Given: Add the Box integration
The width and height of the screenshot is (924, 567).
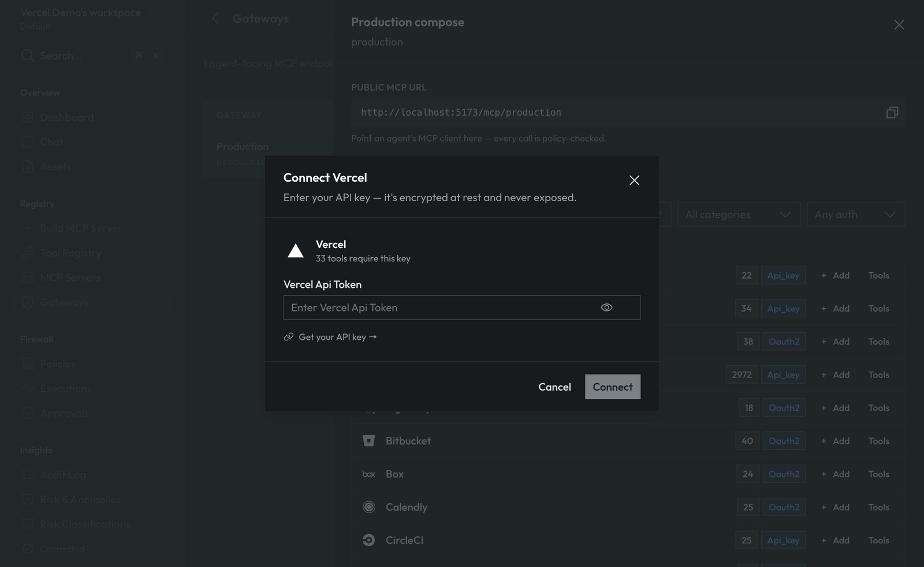Looking at the screenshot, I should tap(835, 474).
